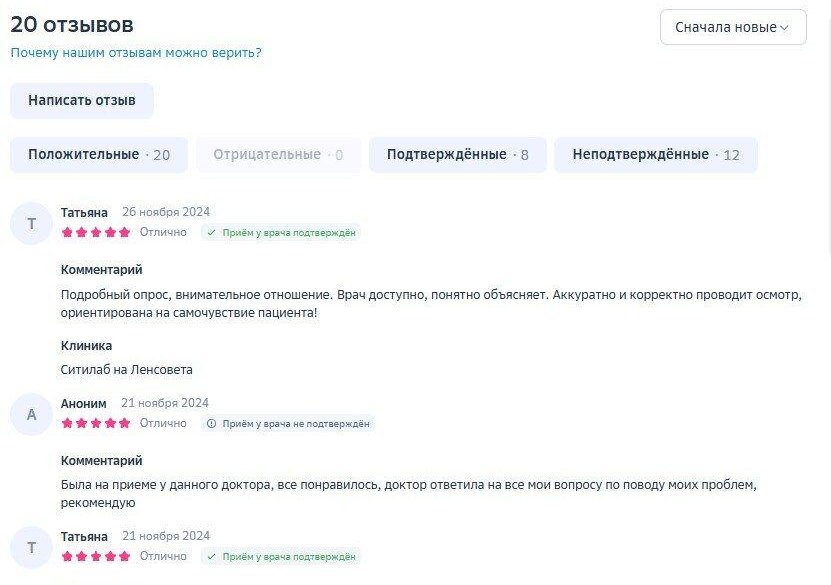Filter by Подтверждённые reviews
The image size is (831, 585).
tap(458, 155)
